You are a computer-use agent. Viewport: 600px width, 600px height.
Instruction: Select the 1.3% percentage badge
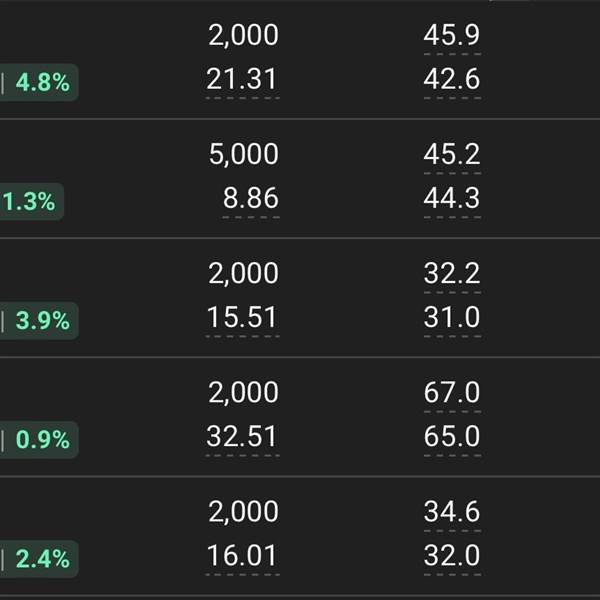(x=30, y=202)
